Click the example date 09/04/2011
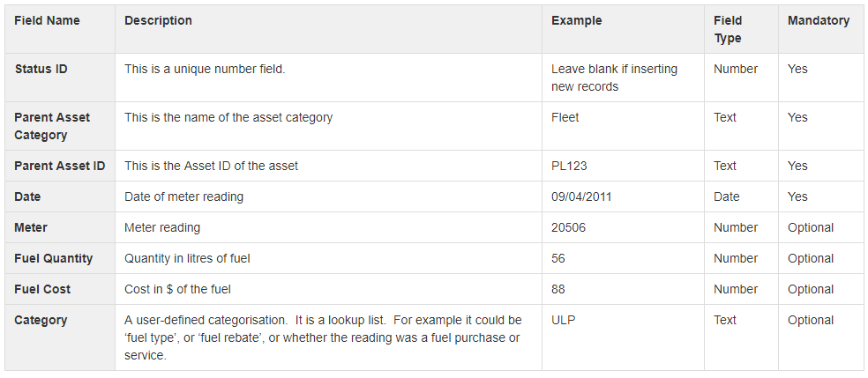The image size is (868, 378). [x=581, y=196]
